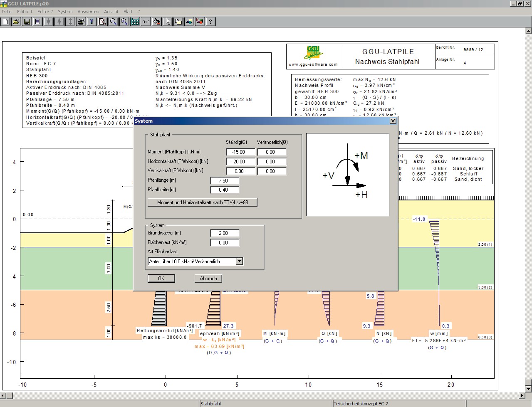
Task: Click the Nachweis Stahlpfahl heading
Action: 387,62
